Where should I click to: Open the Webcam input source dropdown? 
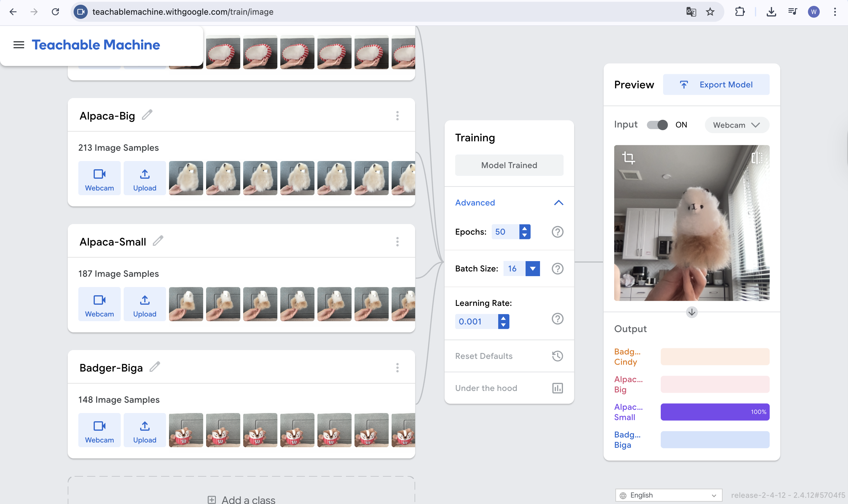click(x=737, y=125)
